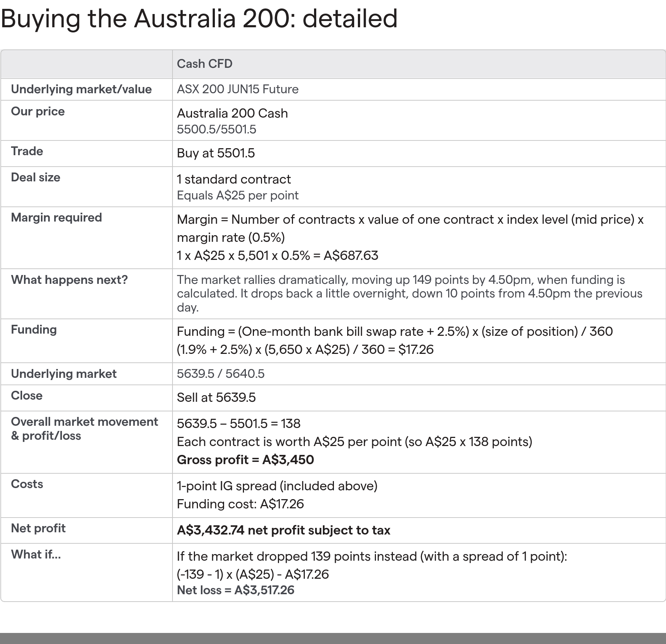Click the "Margin required" row label
Screen dimensions: 666x644
click(56, 217)
